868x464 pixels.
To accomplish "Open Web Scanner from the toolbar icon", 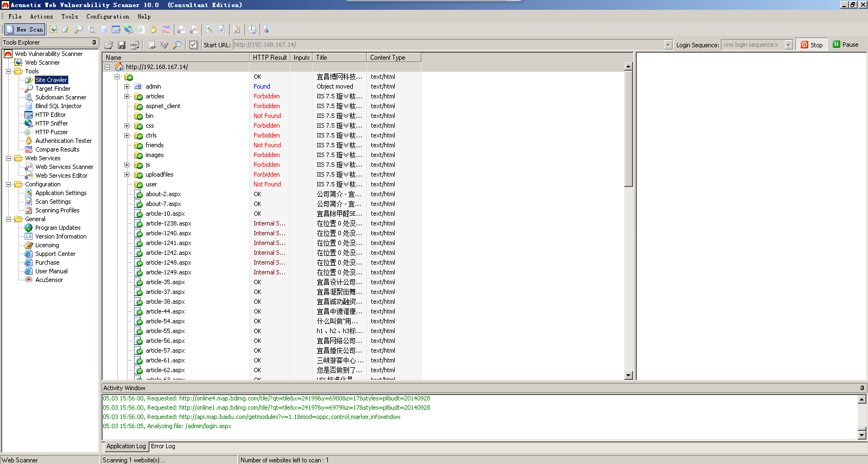I will pyautogui.click(x=54, y=29).
